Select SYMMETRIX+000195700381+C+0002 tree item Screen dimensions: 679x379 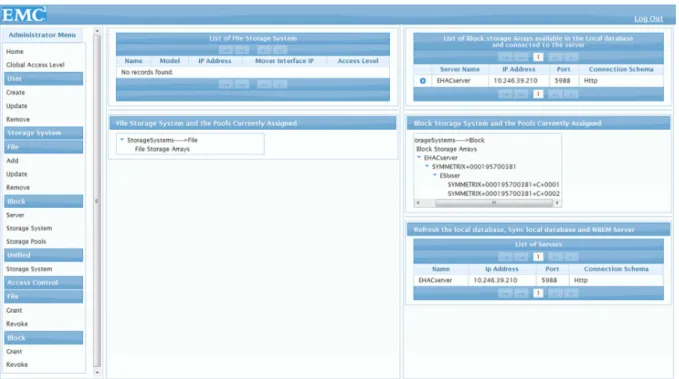[503, 194]
